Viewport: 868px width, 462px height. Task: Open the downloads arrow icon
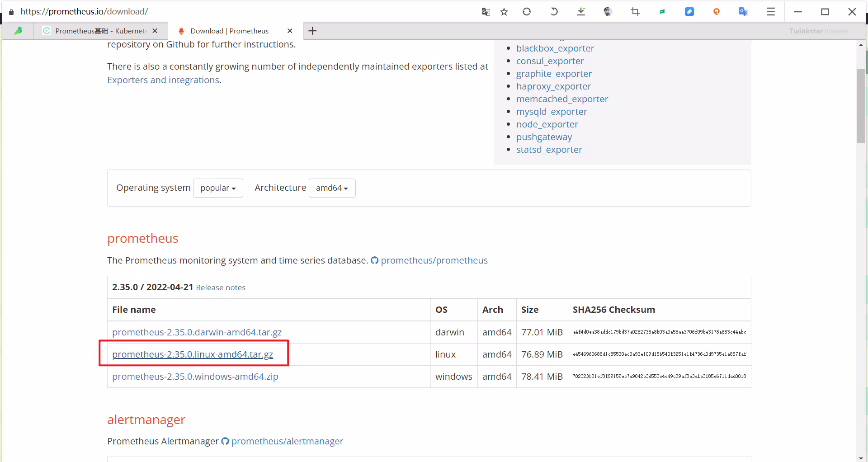pyautogui.click(x=581, y=12)
